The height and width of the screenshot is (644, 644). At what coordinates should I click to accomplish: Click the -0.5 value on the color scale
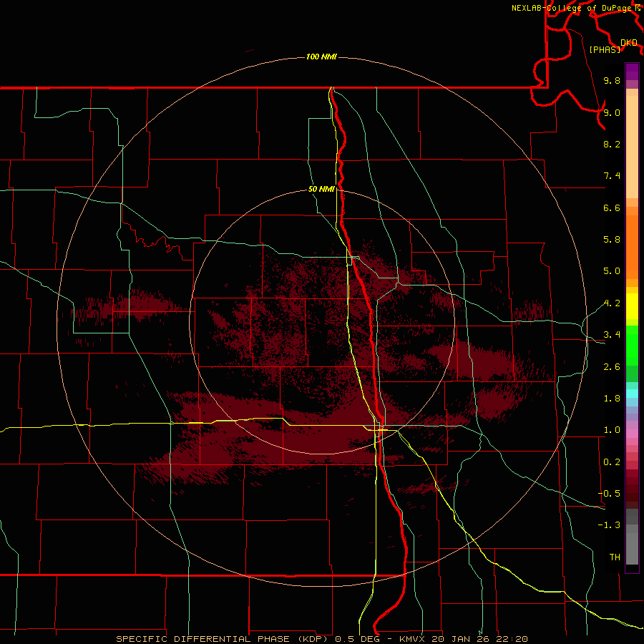(609, 494)
